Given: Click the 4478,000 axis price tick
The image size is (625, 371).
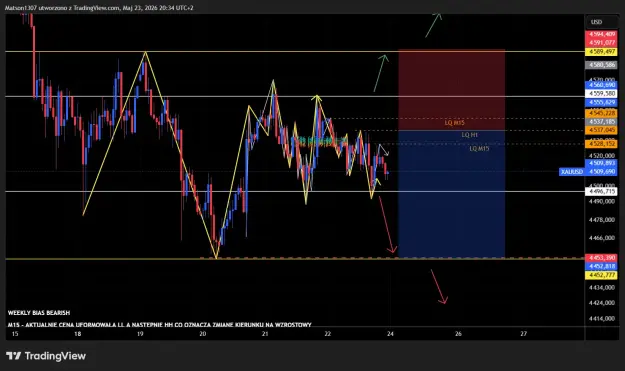Looking at the screenshot, I should (x=601, y=220).
